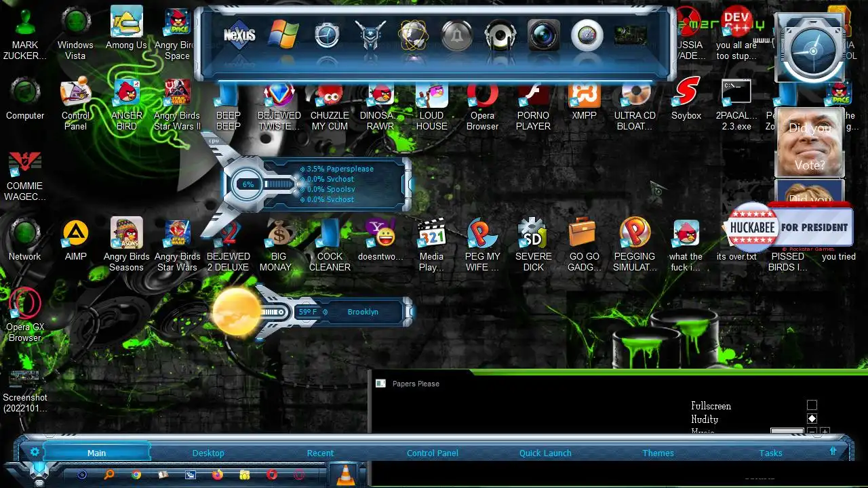Open the 2PACAL... 2.3.exe console icon
This screenshot has width=868, height=488.
736,104
